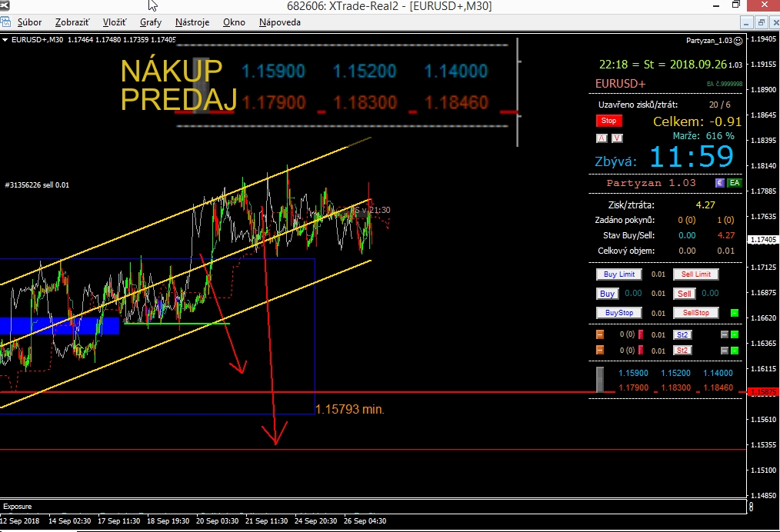Click the down-arrow button under Stop
Image resolution: width=780 pixels, height=532 pixels.
pyautogui.click(x=617, y=138)
